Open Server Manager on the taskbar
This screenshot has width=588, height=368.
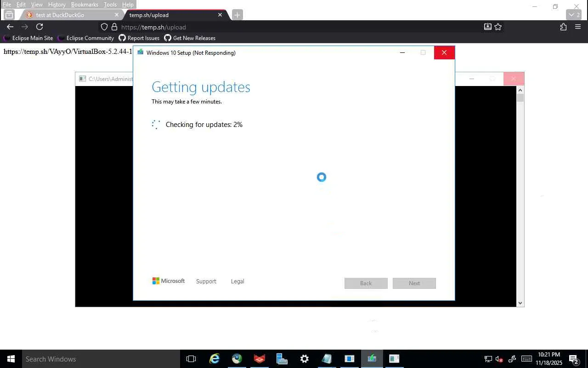pyautogui.click(x=282, y=359)
